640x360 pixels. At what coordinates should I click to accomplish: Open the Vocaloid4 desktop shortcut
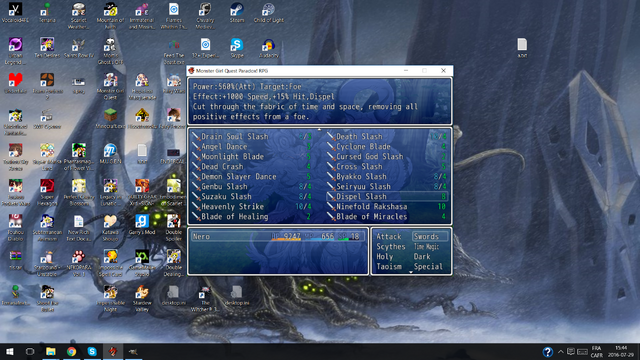click(x=15, y=13)
